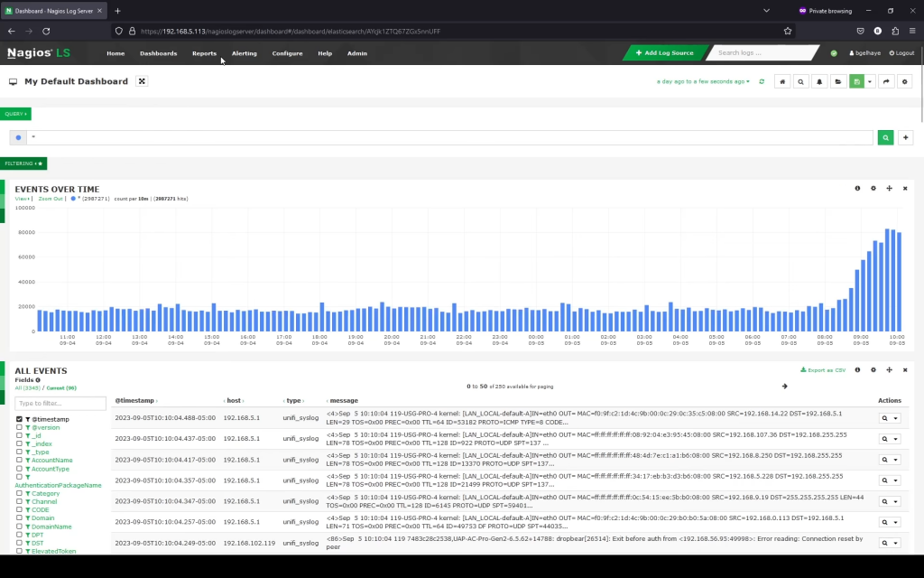The image size is (924, 578).
Task: Click the global search magnifier icon
Action: point(800,81)
